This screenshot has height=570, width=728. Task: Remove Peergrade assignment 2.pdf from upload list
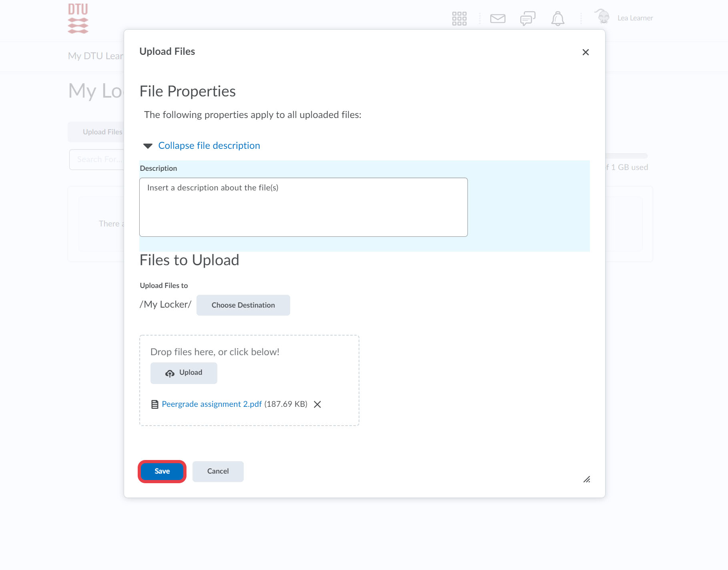tap(317, 404)
